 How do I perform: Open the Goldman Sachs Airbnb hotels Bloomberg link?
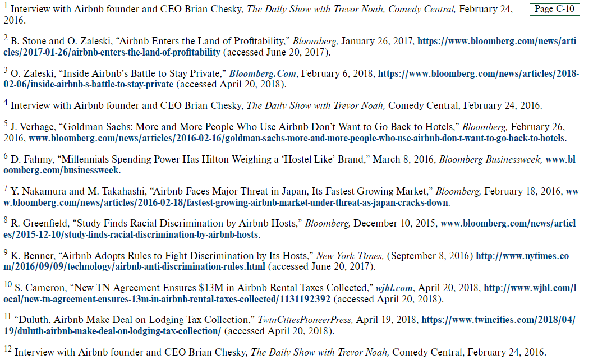tap(297, 138)
